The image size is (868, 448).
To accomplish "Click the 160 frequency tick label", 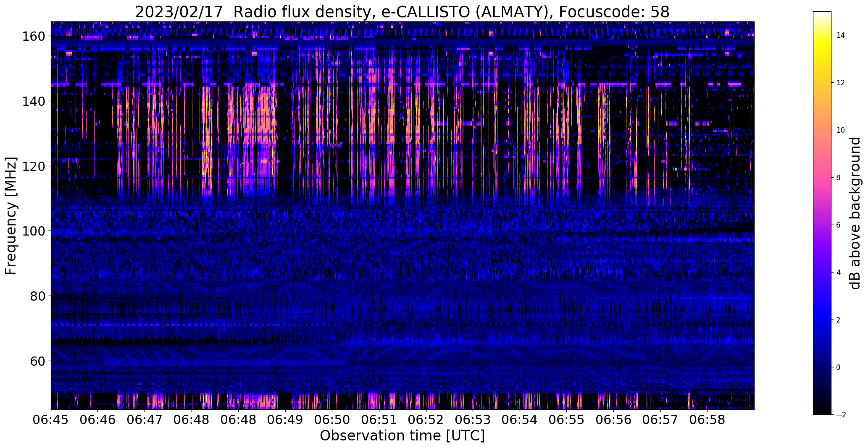I will pos(33,37).
